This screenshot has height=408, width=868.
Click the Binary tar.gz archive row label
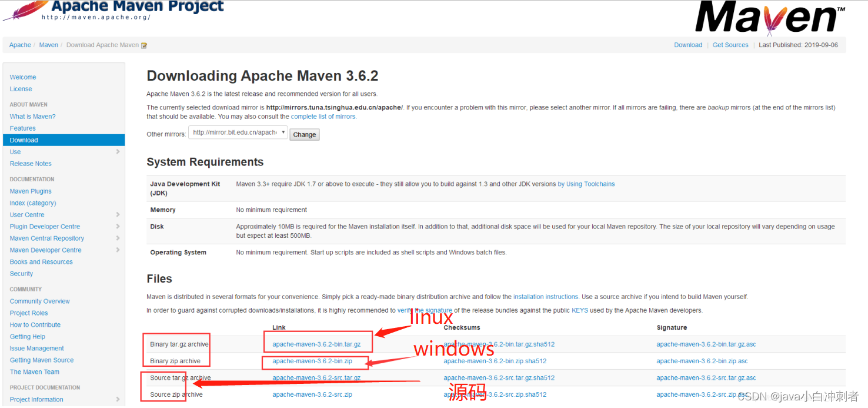180,344
